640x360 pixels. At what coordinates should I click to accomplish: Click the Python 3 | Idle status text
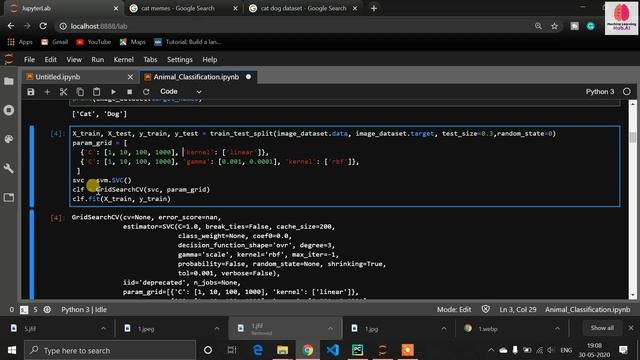(84, 309)
